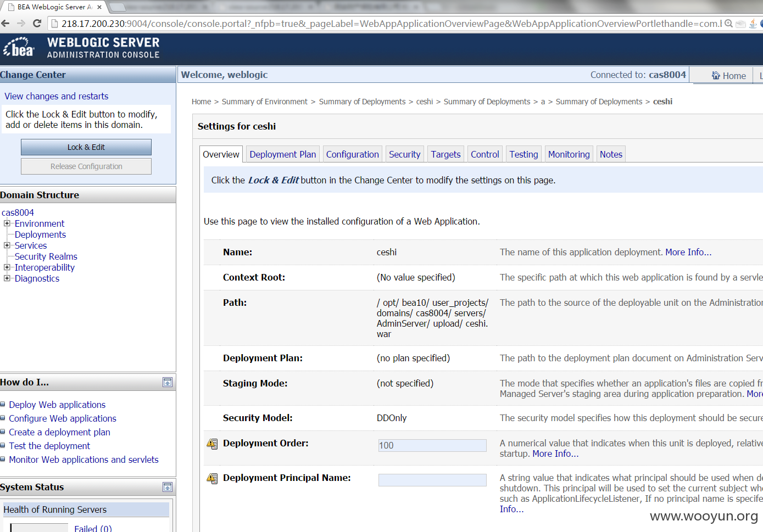The height and width of the screenshot is (532, 763).
Task: Click the Failed (0) server status link
Action: coord(93,528)
